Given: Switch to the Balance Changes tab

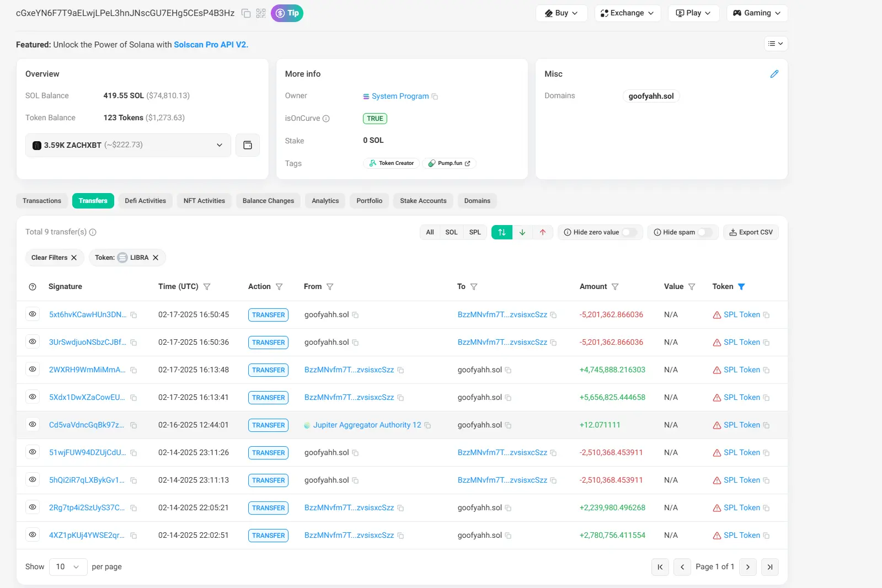Looking at the screenshot, I should [x=268, y=201].
